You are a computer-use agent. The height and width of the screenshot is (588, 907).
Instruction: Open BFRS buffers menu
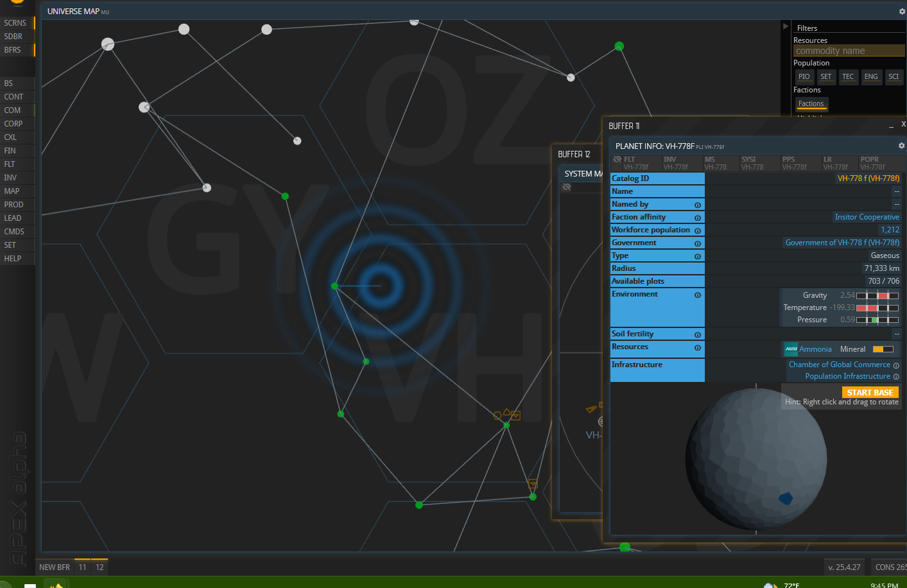click(x=17, y=49)
